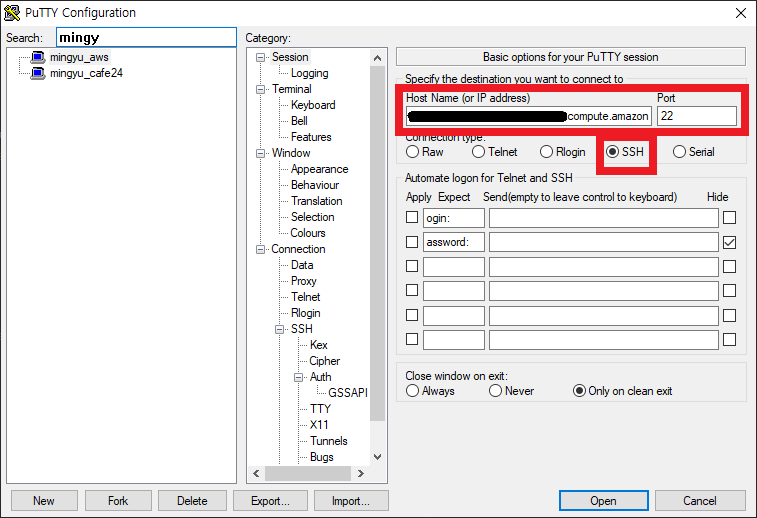Screen dimensions: 757x518
Task: Click category tree scroll left arrow
Action: (256, 474)
